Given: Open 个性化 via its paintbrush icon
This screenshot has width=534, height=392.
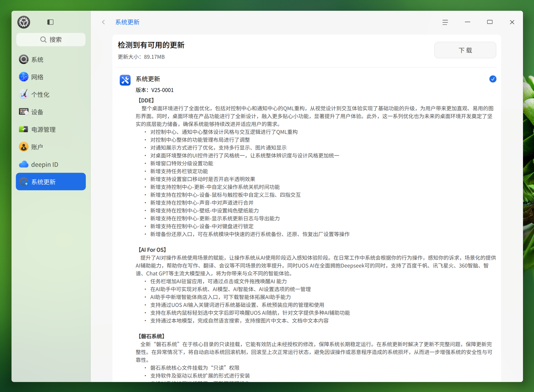Looking at the screenshot, I should [24, 94].
